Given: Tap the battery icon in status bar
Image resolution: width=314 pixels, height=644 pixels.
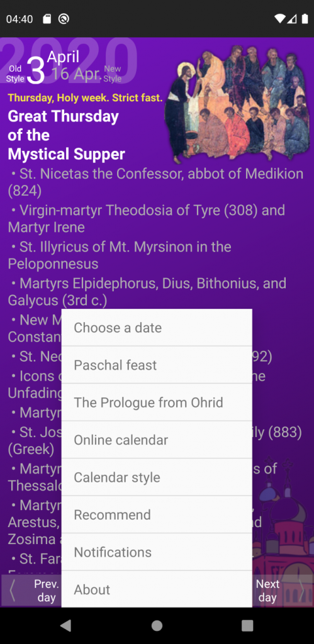Looking at the screenshot, I should [305, 18].
